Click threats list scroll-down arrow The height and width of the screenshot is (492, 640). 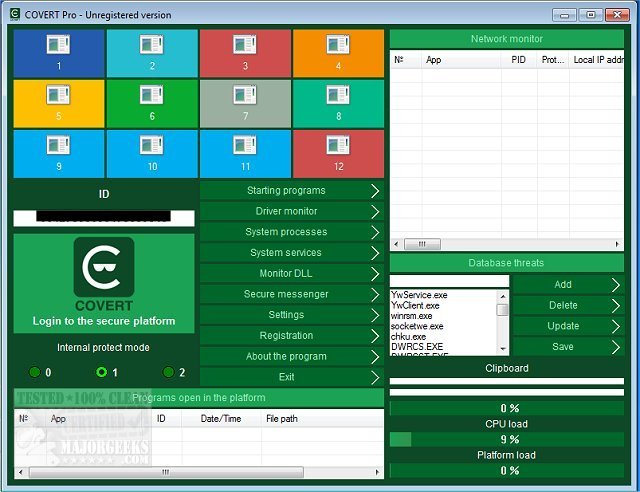502,349
